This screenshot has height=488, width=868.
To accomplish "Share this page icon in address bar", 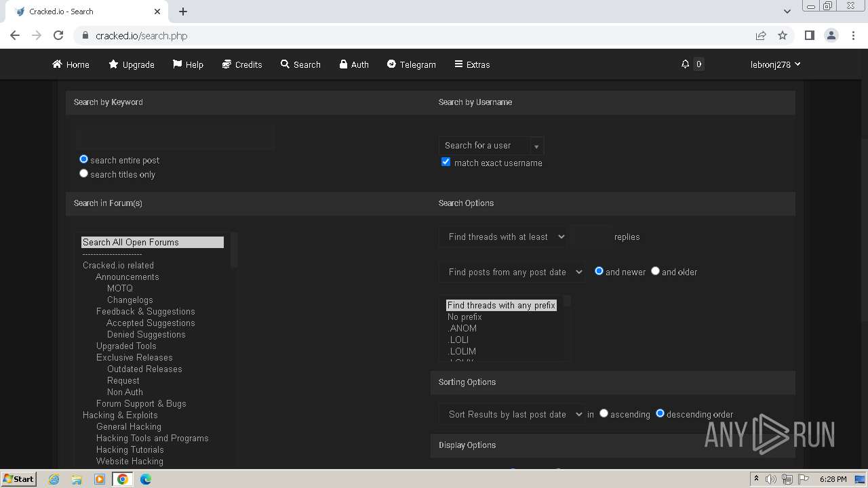I will (x=761, y=35).
